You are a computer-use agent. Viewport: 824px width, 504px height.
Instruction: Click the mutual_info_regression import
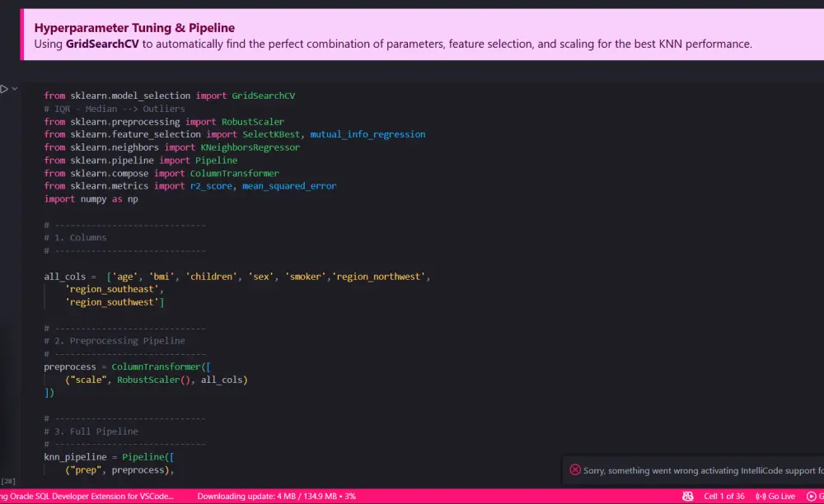pyautogui.click(x=368, y=134)
